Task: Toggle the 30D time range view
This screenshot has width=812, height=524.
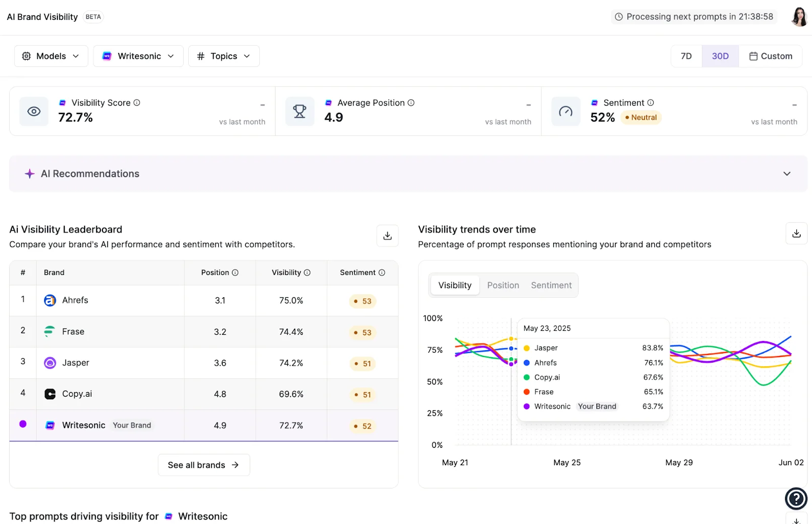Action: pyautogui.click(x=720, y=56)
